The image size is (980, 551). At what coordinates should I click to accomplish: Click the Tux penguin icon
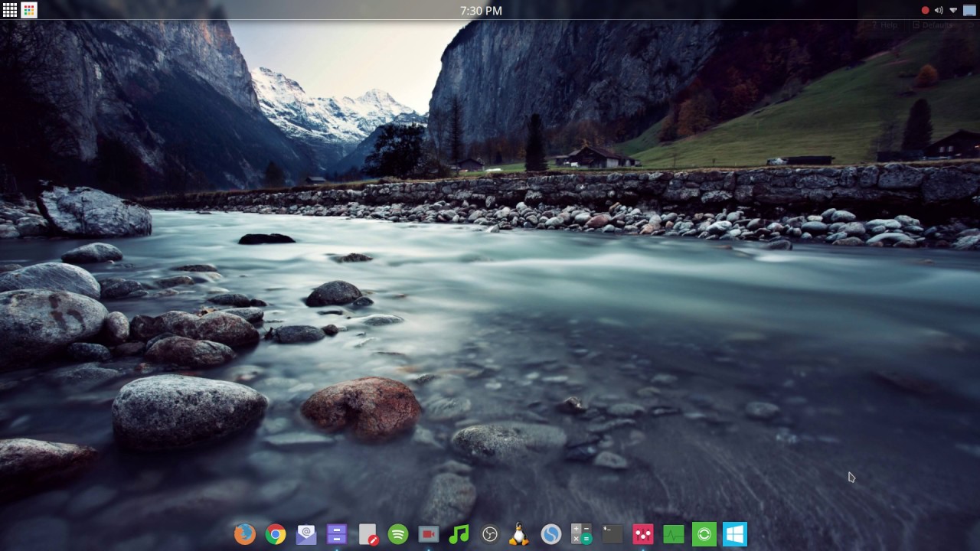[521, 534]
